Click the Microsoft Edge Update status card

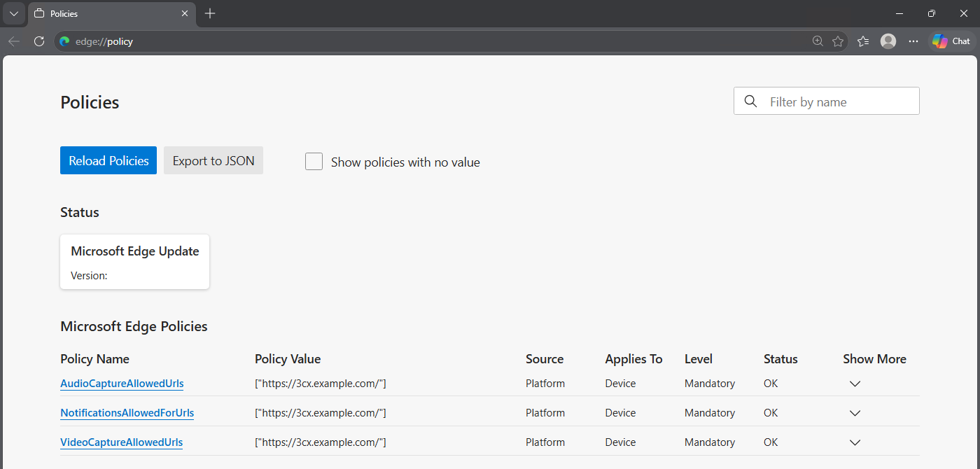tap(134, 262)
